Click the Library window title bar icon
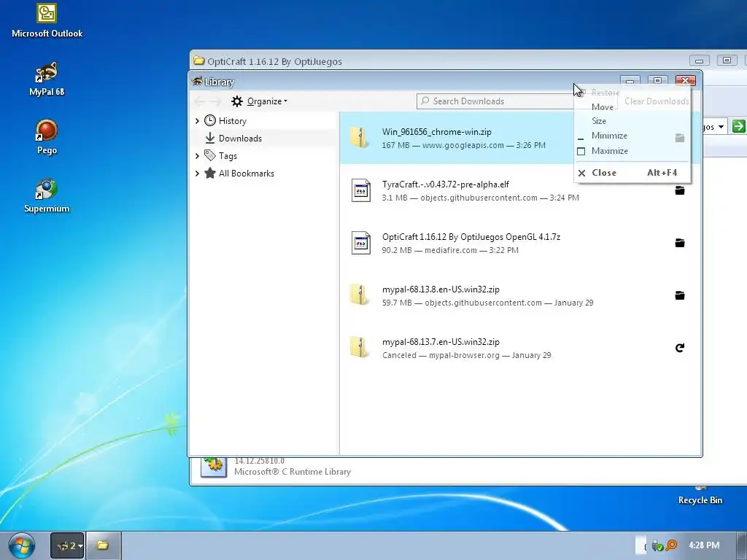 click(197, 81)
